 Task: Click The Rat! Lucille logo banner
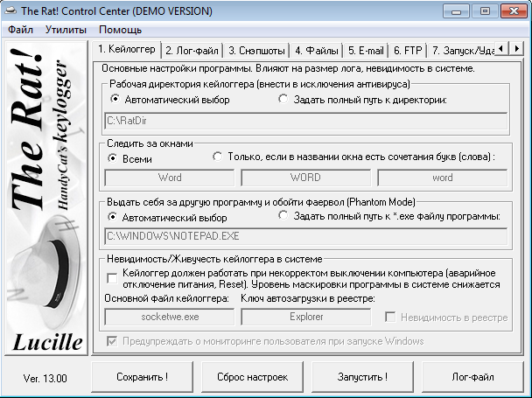(x=46, y=199)
